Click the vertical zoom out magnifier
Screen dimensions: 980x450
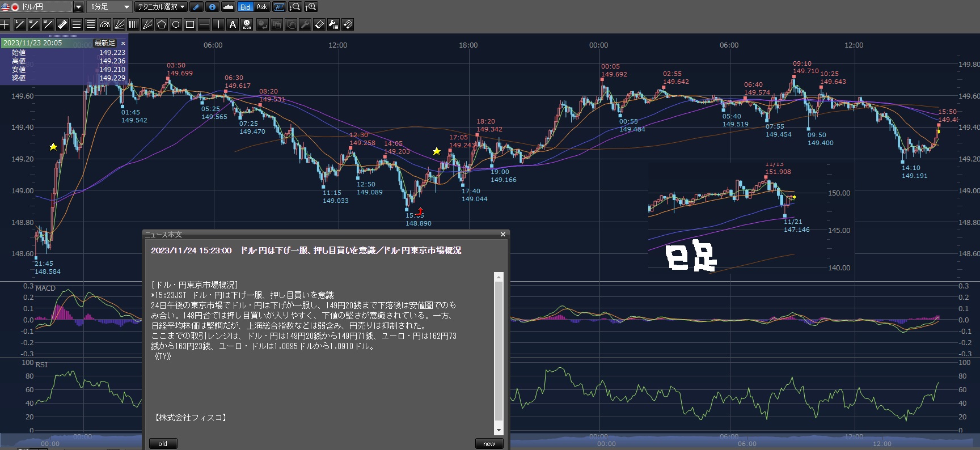coord(295,7)
